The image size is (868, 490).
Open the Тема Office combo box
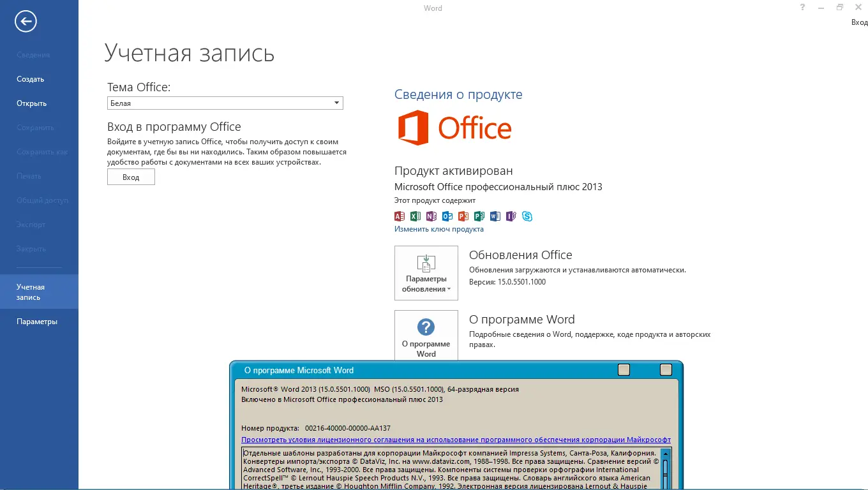(225, 103)
